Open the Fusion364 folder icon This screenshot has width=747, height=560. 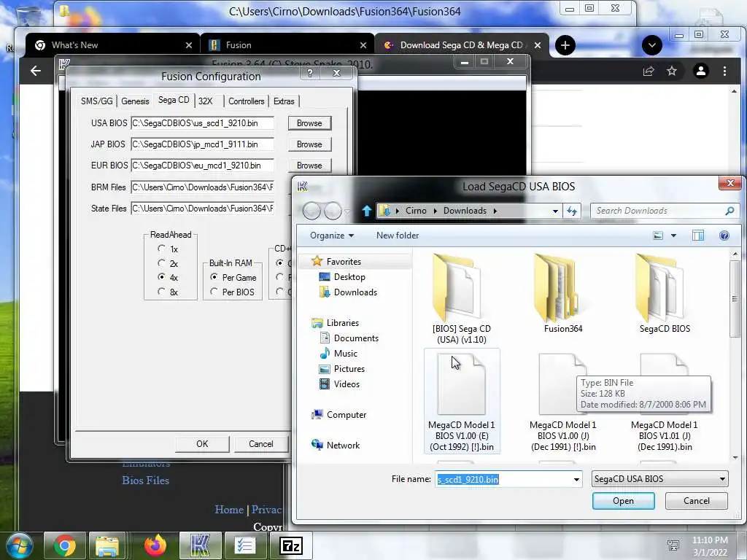tap(558, 287)
